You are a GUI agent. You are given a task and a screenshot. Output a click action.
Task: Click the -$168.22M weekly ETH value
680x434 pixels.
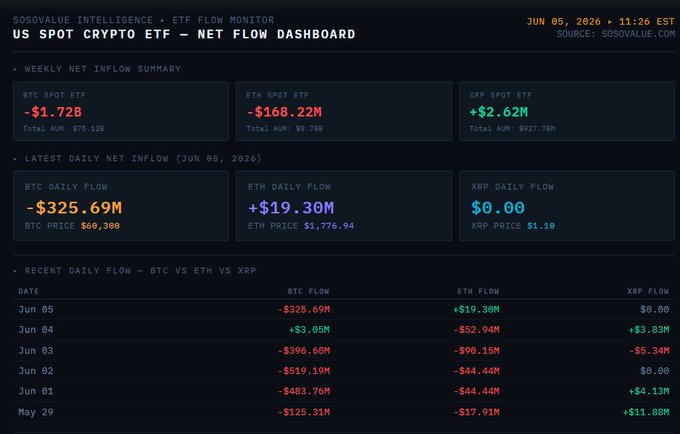(284, 112)
